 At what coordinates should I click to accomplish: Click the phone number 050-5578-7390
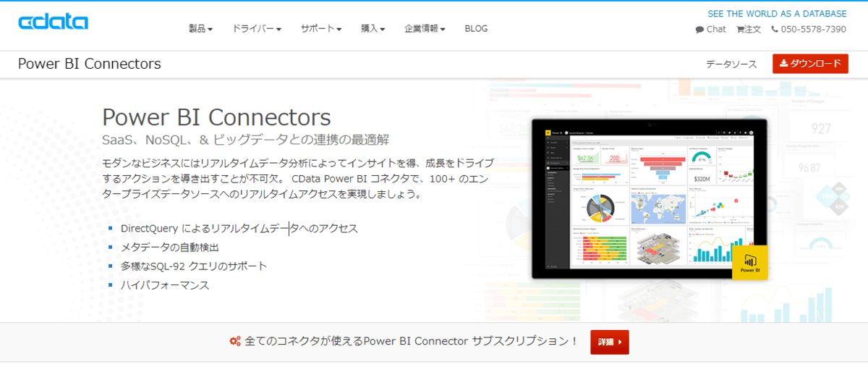pos(809,30)
